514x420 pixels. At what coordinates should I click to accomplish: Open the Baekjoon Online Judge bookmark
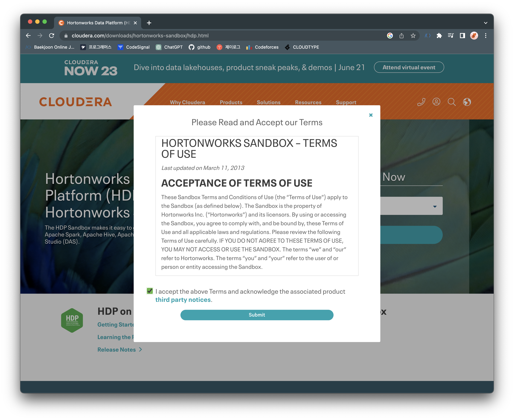pos(50,47)
